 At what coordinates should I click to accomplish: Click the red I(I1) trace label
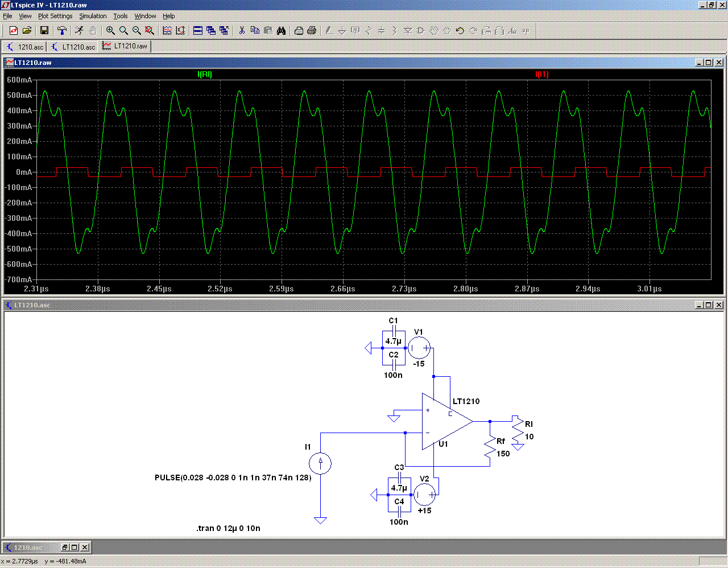(x=541, y=75)
